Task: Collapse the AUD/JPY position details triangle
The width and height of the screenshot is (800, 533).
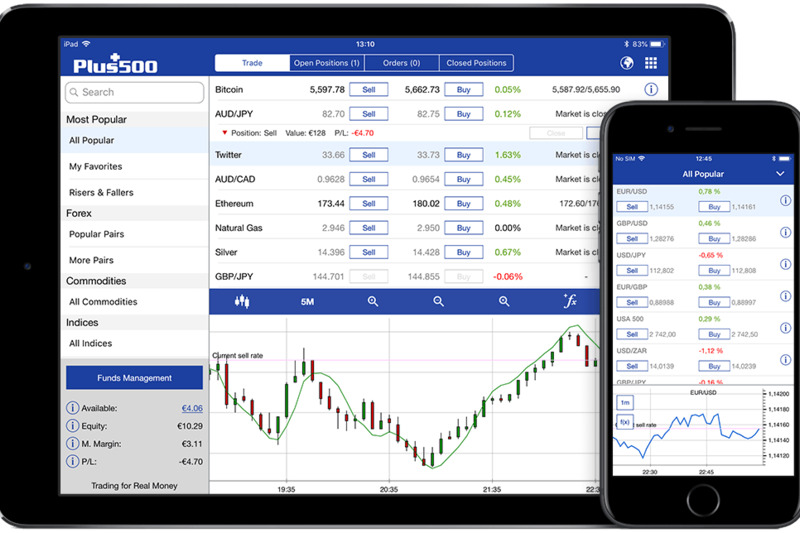Action: click(224, 132)
